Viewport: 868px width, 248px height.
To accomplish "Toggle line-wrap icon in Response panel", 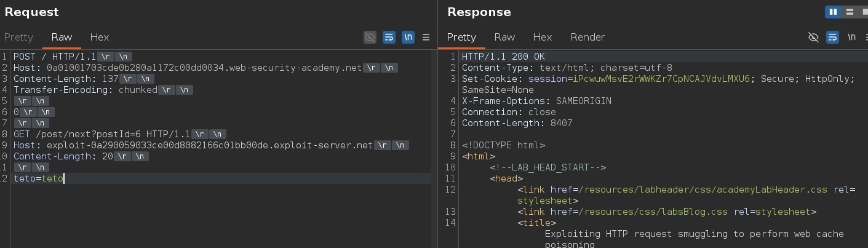I will point(832,37).
